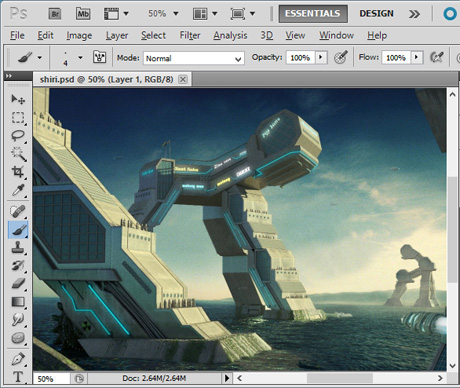Select the History Brush tool
Viewport: 460px width, 388px height.
click(x=18, y=266)
